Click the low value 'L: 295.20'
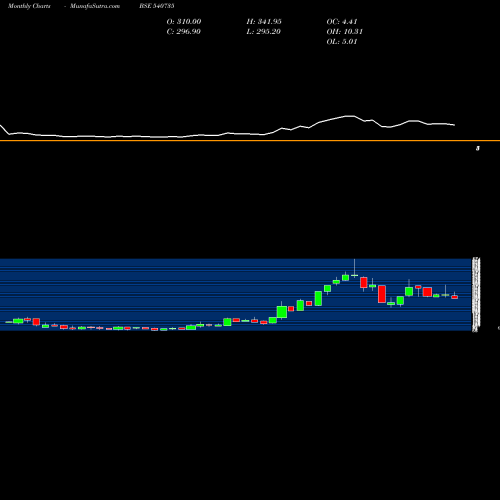 tap(264, 32)
